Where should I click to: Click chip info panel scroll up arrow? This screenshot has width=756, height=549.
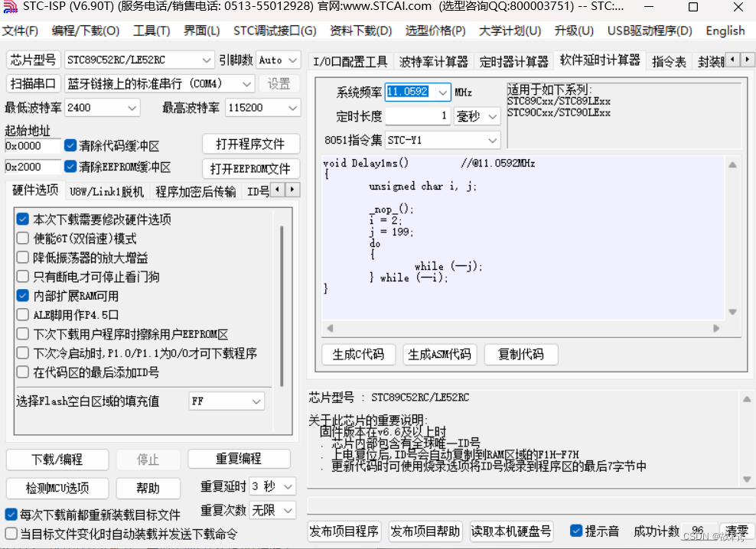coord(746,399)
